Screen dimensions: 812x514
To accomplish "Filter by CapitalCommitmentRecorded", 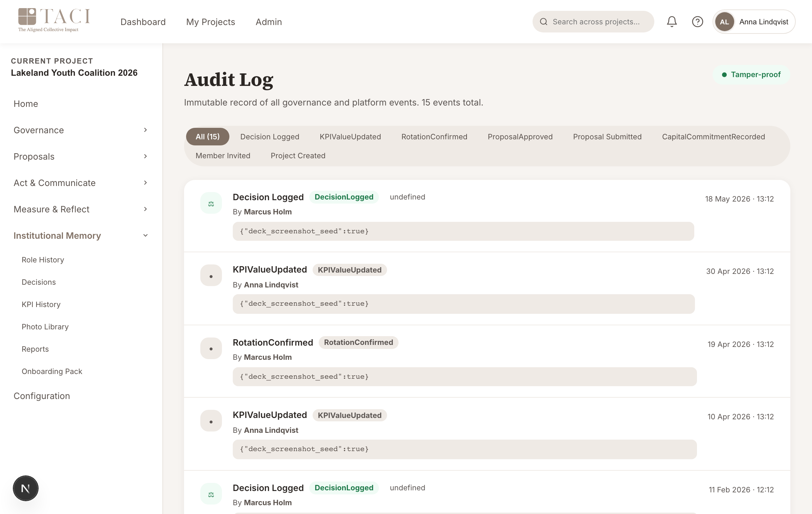I will pos(714,137).
